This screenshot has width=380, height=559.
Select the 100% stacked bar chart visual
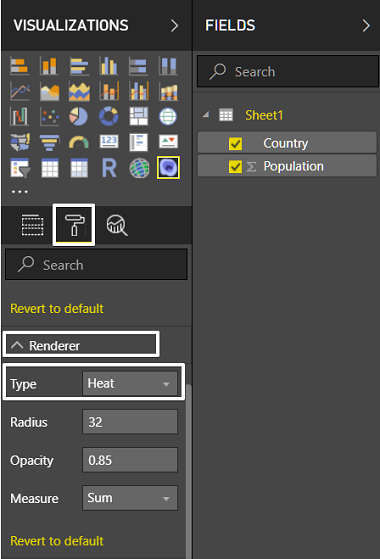[x=138, y=66]
